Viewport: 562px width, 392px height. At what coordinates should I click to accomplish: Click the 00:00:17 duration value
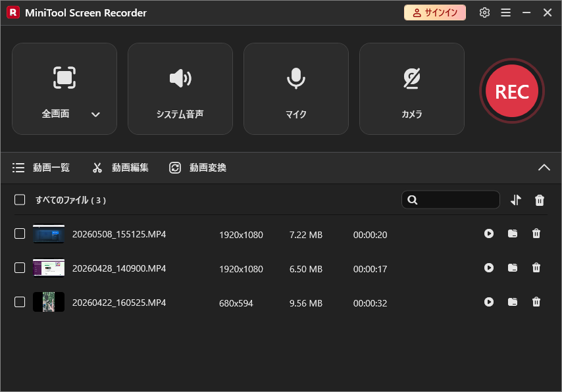point(370,269)
